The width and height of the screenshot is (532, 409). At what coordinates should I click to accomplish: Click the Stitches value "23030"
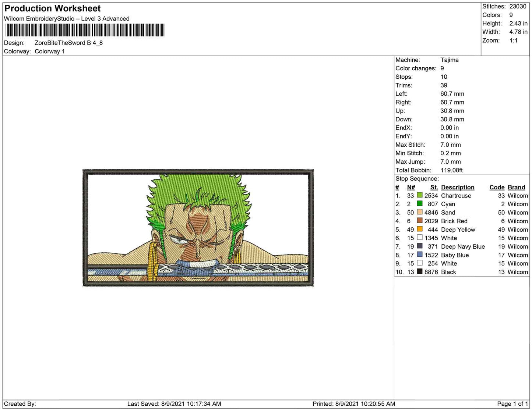point(518,7)
